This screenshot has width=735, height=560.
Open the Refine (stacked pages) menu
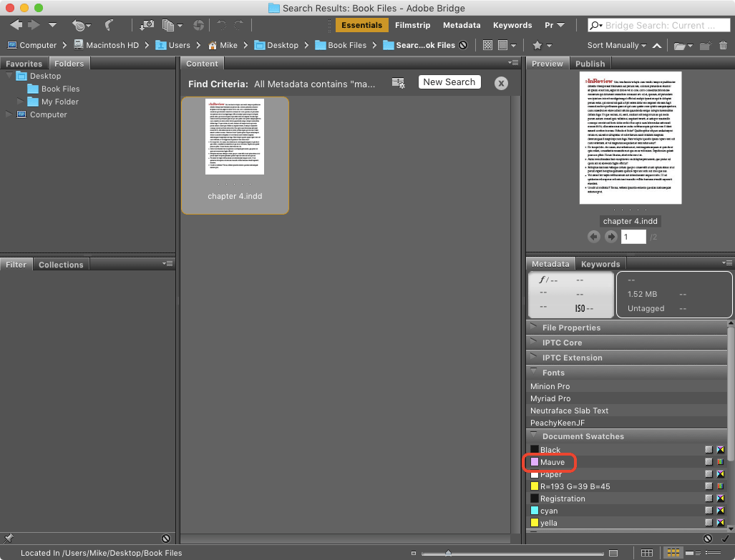coord(172,25)
